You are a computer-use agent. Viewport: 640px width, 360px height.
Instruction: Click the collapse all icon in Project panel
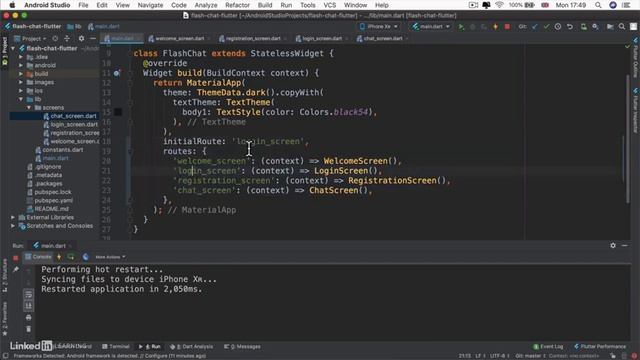[x=67, y=38]
